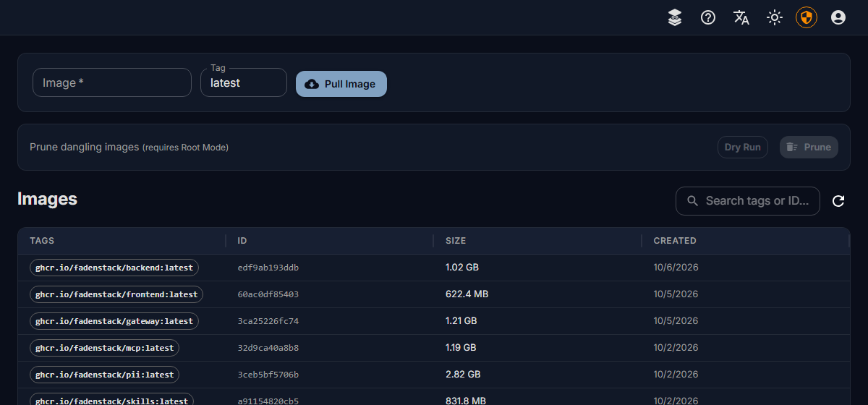
Task: Click the Pull Image button
Action: [x=341, y=84]
